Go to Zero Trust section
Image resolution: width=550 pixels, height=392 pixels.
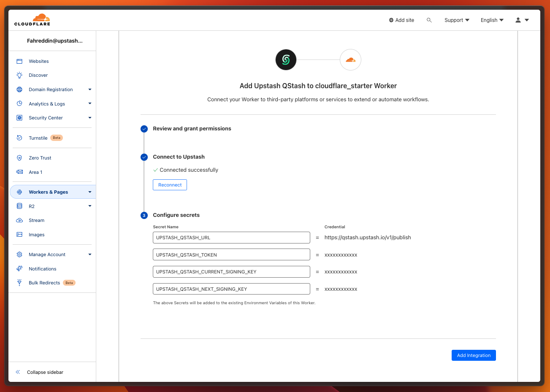[x=40, y=158]
